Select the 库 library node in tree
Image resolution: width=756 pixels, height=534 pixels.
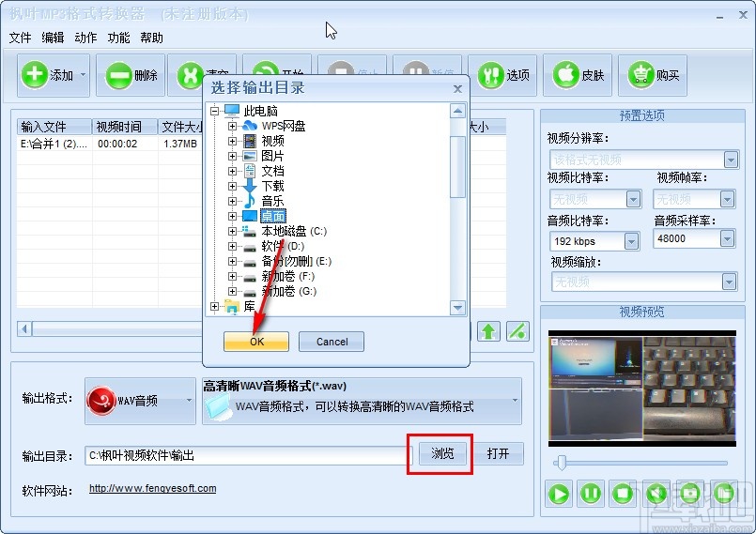[x=249, y=307]
